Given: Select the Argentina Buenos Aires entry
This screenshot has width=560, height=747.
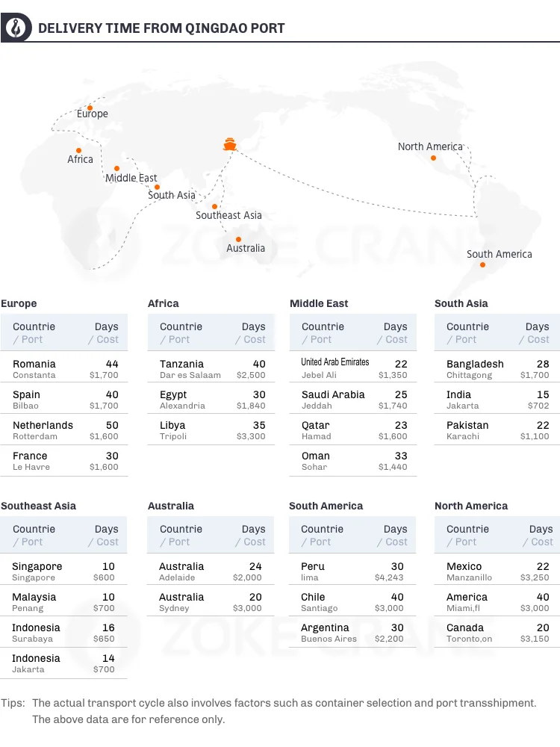Looking at the screenshot, I should click(x=352, y=632).
